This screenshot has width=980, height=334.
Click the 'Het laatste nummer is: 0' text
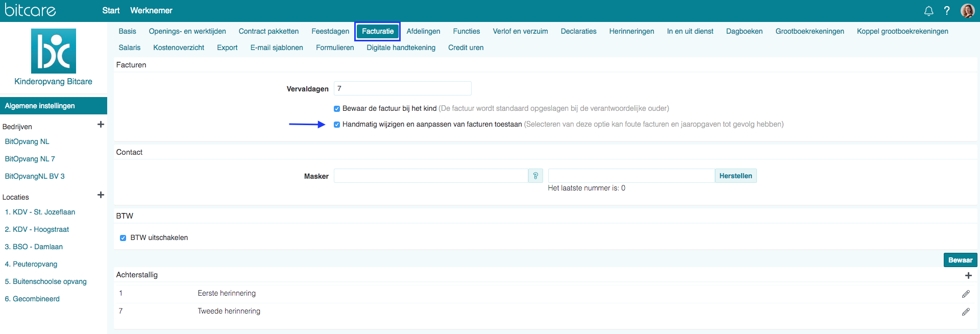coord(586,188)
